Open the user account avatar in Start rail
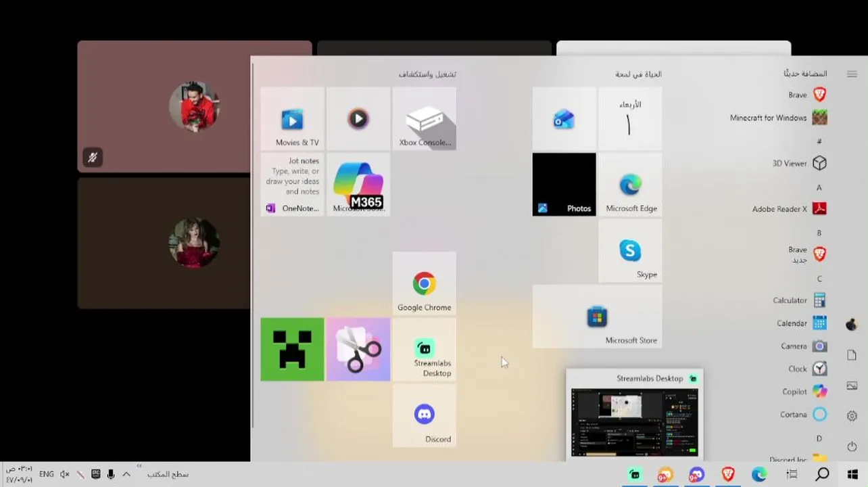This screenshot has width=868, height=487. click(x=852, y=325)
